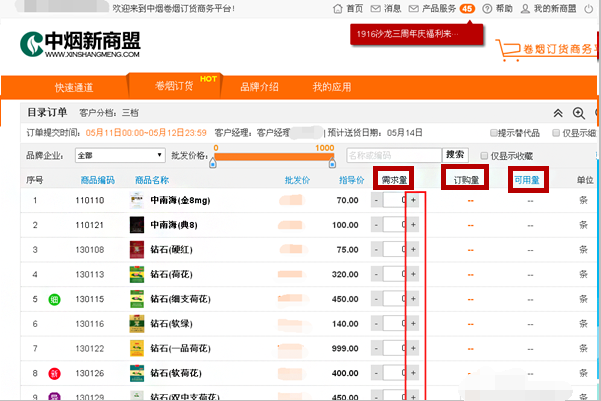Click the orange shopping cart icon
The height and width of the screenshot is (401, 601).
pos(508,50)
